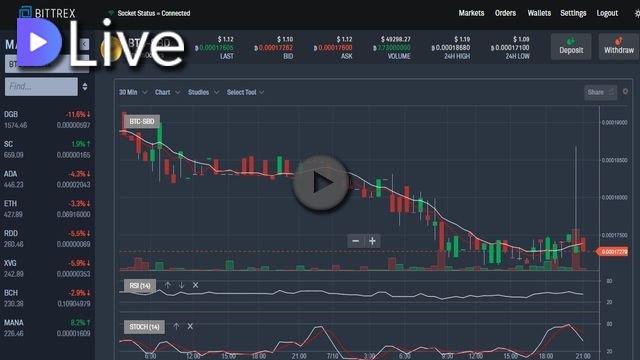Expand the Chart type dropdown
640x360 pixels.
point(167,92)
